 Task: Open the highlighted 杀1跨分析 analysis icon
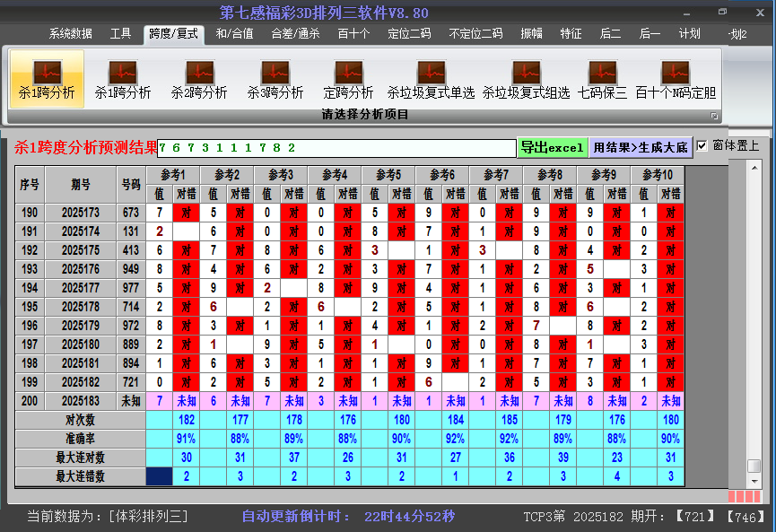(x=47, y=79)
